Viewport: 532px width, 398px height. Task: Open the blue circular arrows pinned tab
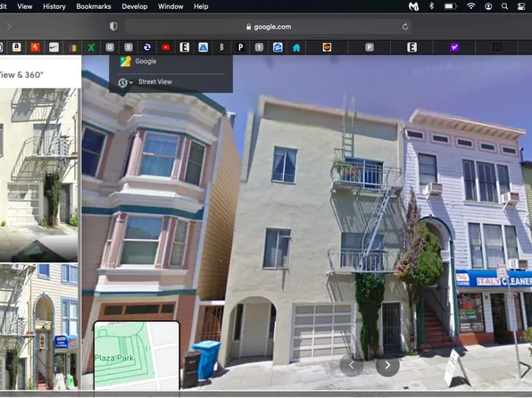[147, 47]
